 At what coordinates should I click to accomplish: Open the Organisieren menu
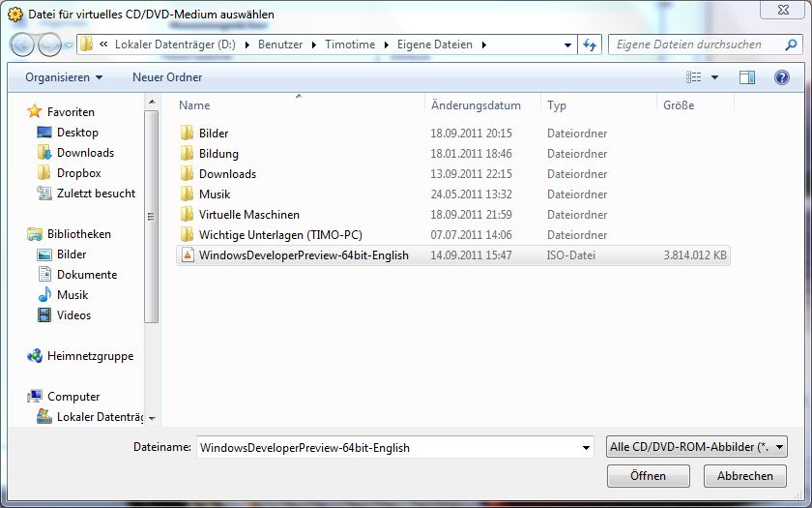pos(64,77)
